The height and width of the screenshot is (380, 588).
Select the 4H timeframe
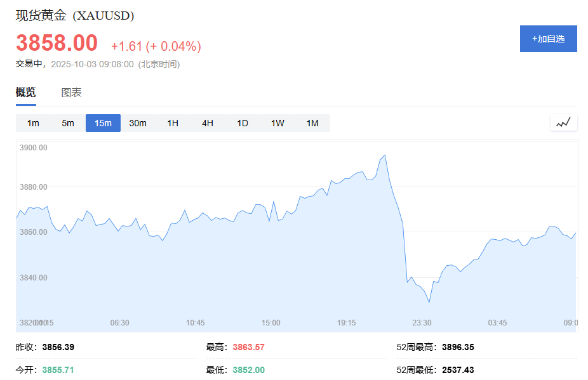(207, 122)
